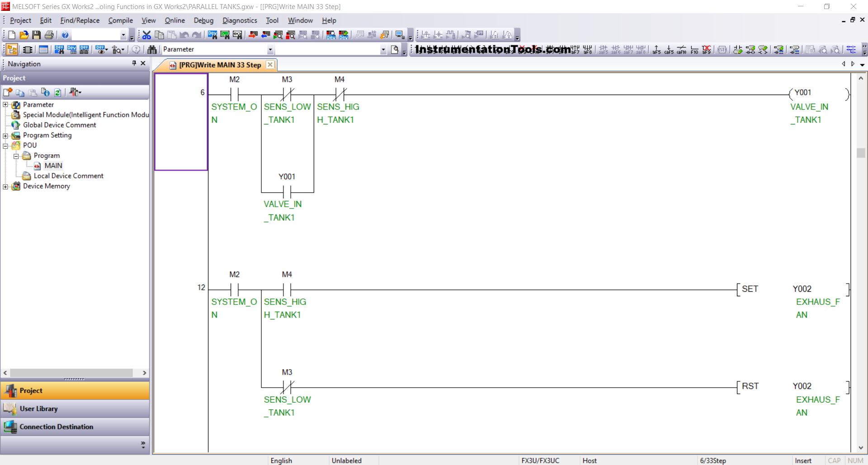
Task: Click the chip-shaped element selection icon
Action: tap(28, 49)
